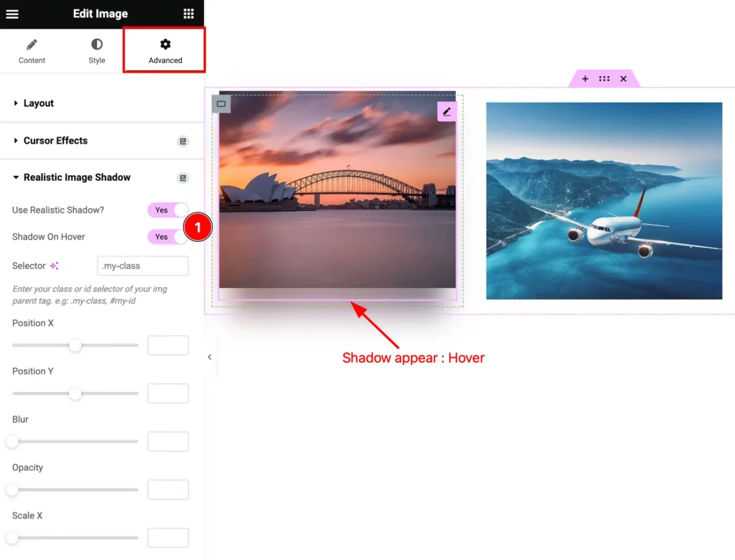Click the Position X value box

168,345
